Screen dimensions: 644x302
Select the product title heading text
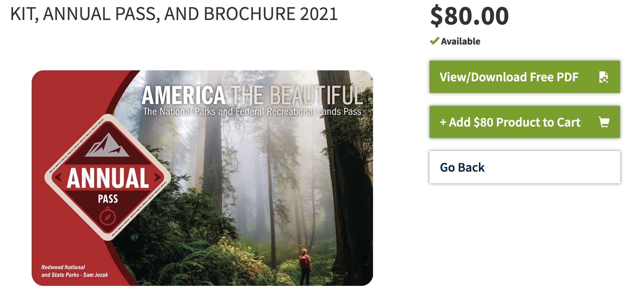174,14
